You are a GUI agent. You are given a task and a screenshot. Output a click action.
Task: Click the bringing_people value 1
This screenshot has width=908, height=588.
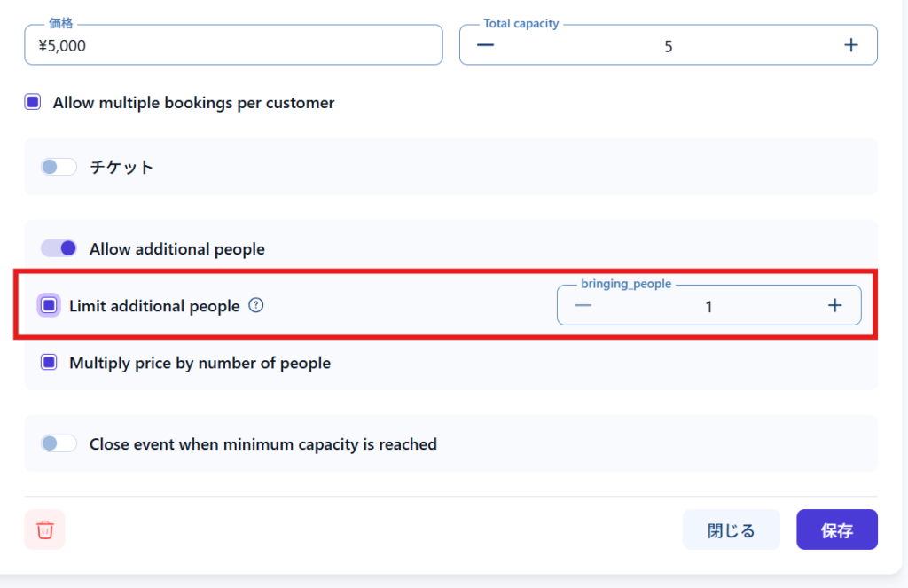(x=708, y=307)
